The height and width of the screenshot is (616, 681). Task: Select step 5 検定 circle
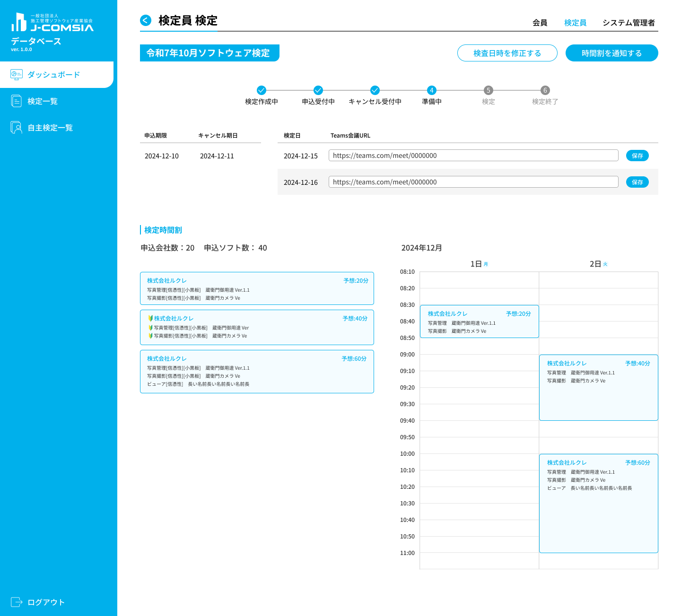tap(489, 90)
